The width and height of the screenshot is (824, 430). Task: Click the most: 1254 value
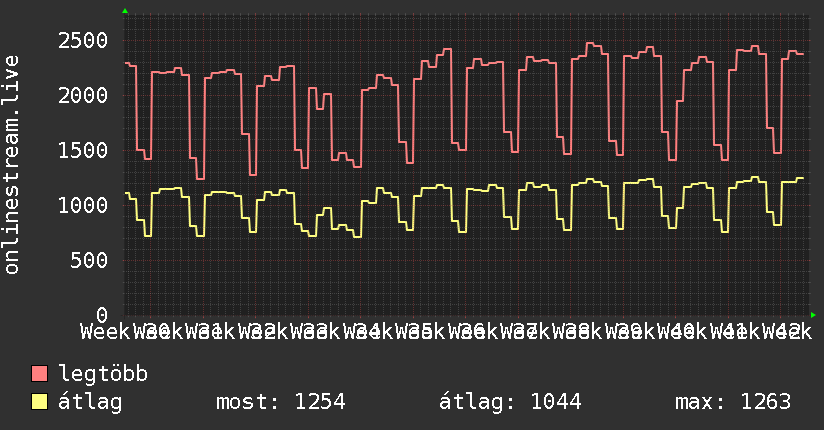point(281,402)
